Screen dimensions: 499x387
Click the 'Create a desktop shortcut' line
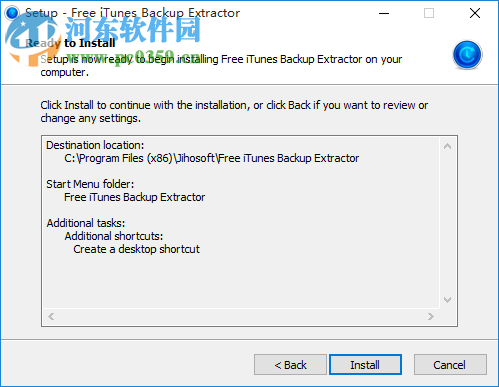click(136, 249)
